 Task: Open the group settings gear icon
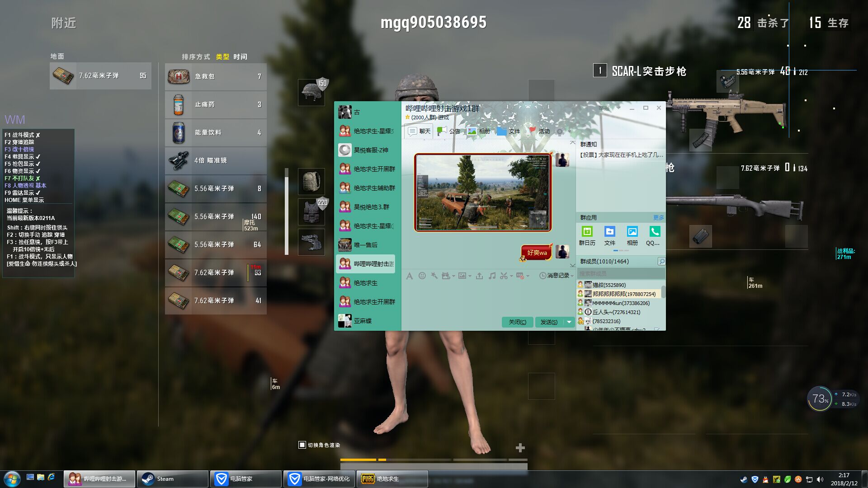point(560,131)
